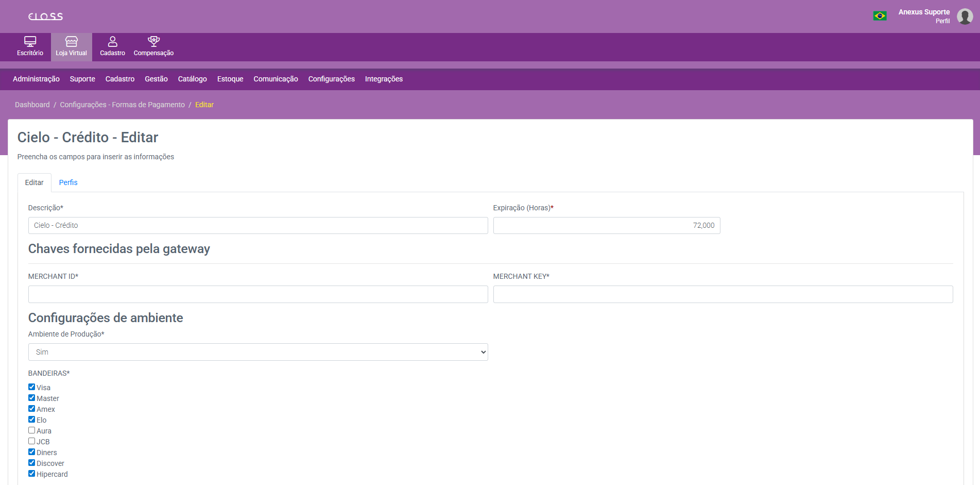The image size is (980, 485).
Task: Click the user profile avatar
Action: [x=965, y=16]
